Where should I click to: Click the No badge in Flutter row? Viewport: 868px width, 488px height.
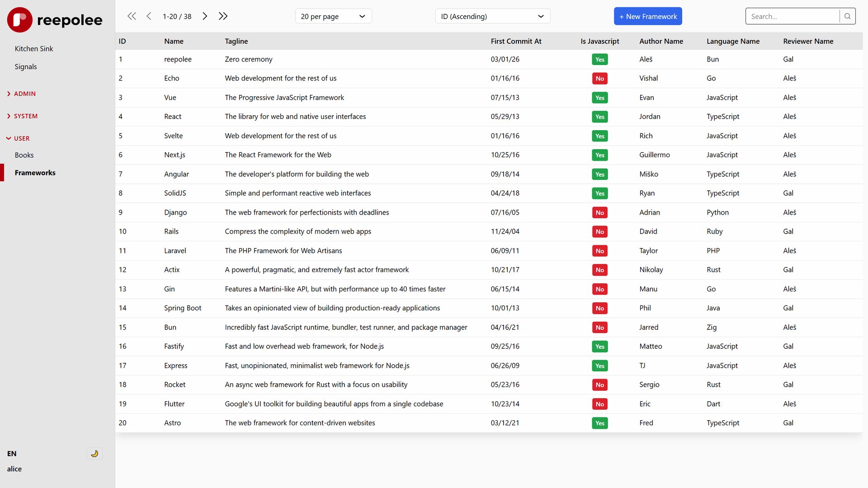tap(599, 404)
